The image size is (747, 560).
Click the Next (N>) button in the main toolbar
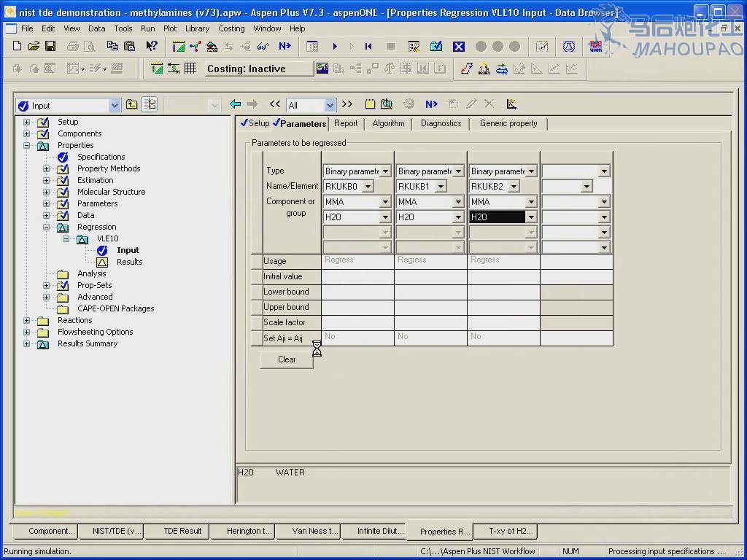pos(285,46)
